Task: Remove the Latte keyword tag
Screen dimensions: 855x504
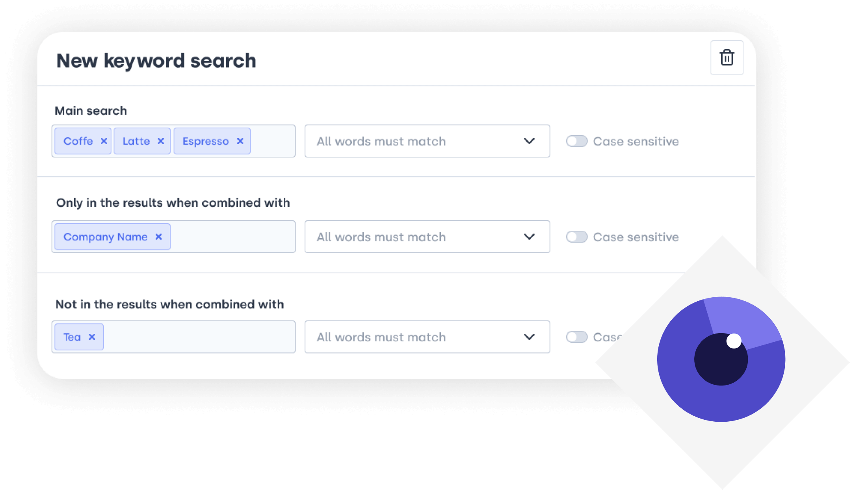Action: (161, 141)
